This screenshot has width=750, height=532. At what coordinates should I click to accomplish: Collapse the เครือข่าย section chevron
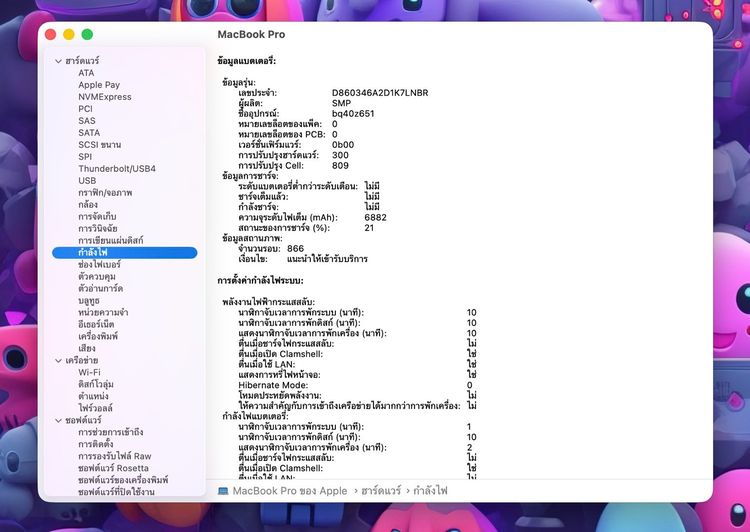point(58,360)
